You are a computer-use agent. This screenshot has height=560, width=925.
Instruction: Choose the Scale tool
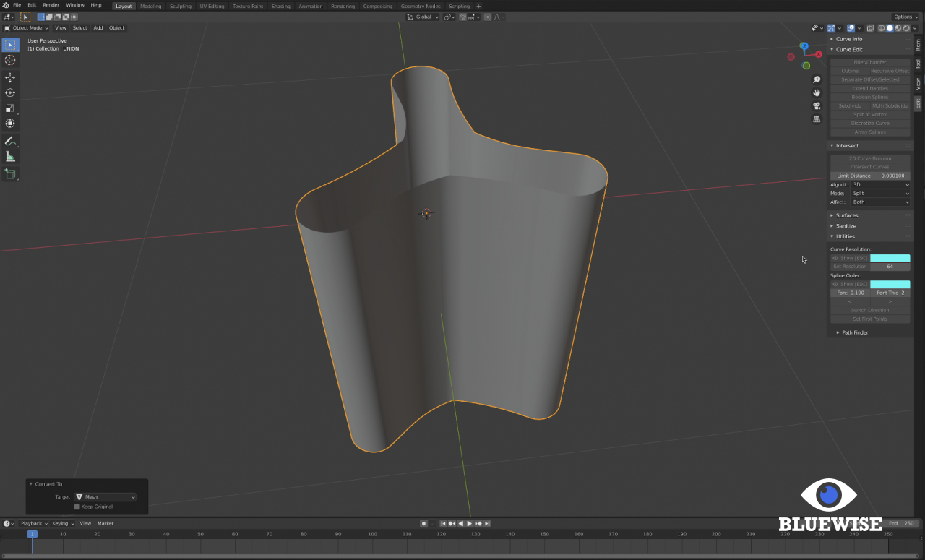click(10, 108)
